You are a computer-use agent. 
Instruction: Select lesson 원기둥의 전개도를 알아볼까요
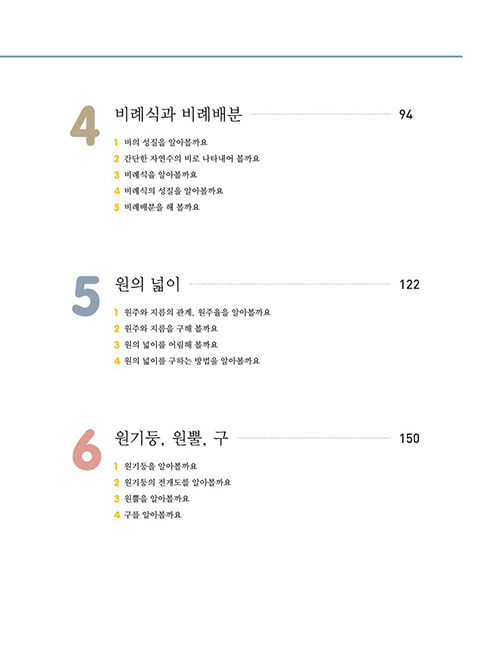[178, 482]
